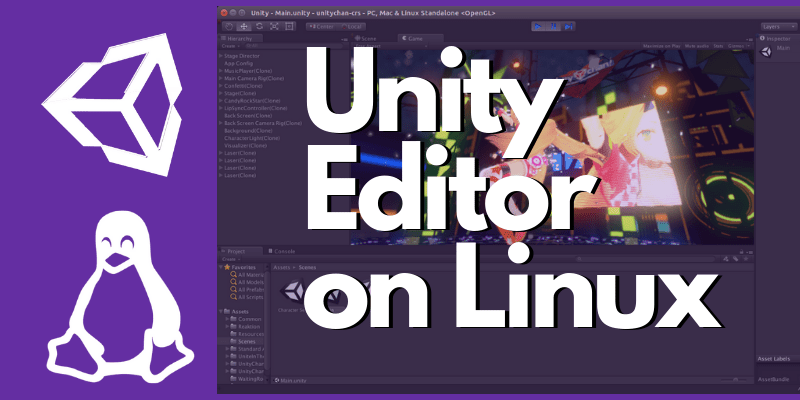Image resolution: width=800 pixels, height=400 pixels.
Task: Collapse the Assets folder tree
Action: pos(221,311)
